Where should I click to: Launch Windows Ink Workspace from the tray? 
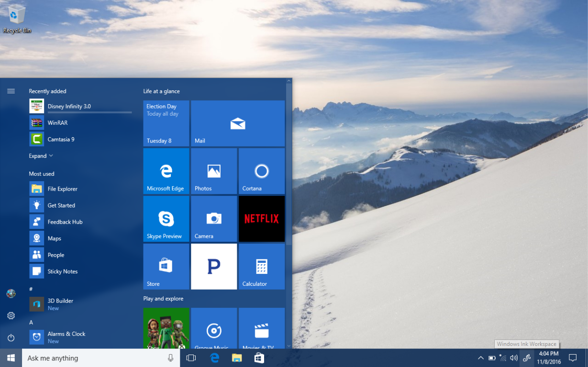point(526,357)
